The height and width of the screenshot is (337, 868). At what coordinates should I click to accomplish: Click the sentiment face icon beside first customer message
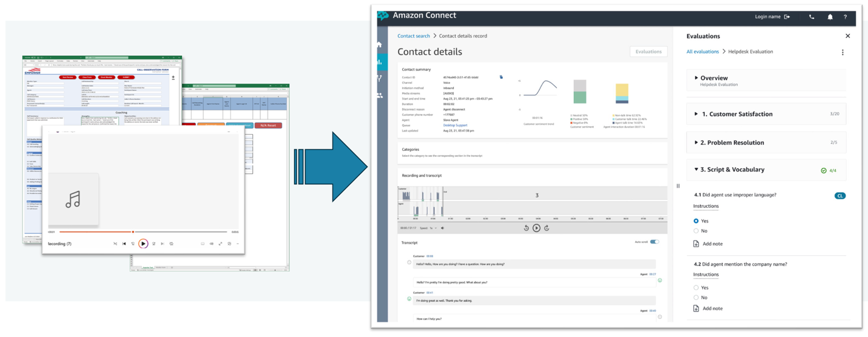click(409, 262)
